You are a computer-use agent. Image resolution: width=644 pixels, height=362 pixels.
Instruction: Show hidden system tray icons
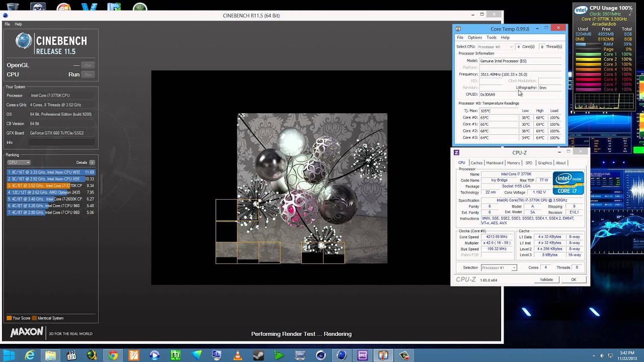(x=594, y=356)
